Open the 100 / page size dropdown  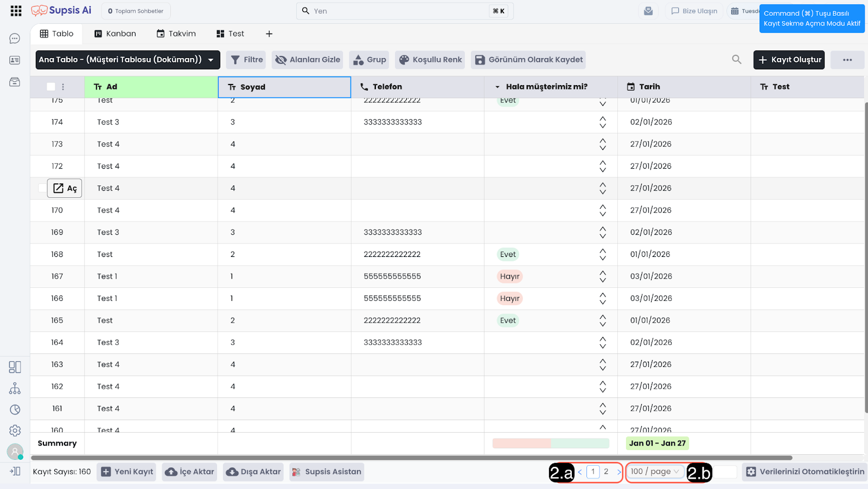point(654,472)
